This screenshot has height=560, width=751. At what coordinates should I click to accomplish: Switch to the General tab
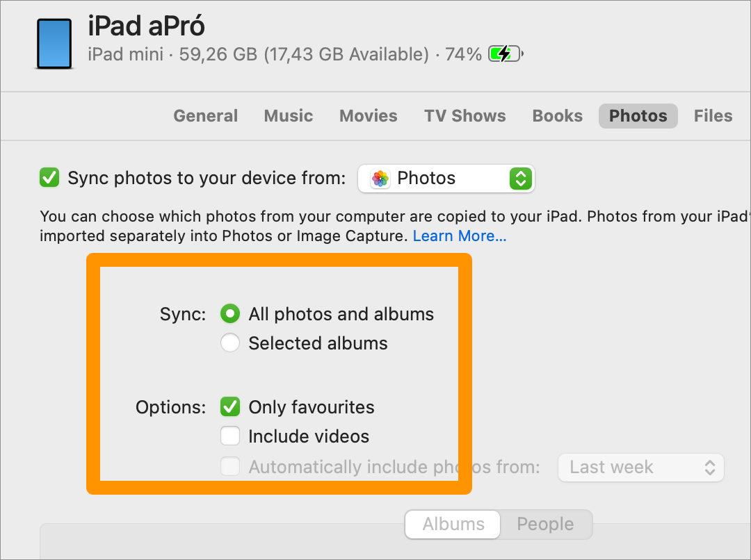tap(205, 116)
